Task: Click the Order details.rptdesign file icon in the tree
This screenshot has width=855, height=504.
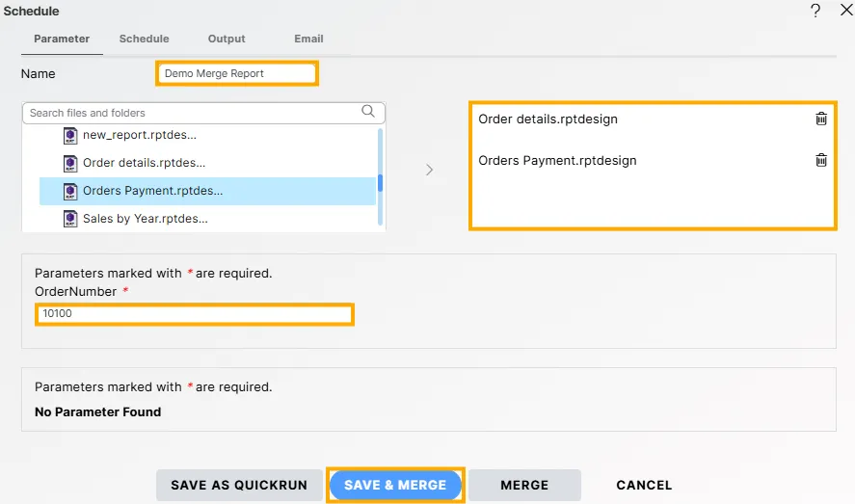Action: pos(70,164)
